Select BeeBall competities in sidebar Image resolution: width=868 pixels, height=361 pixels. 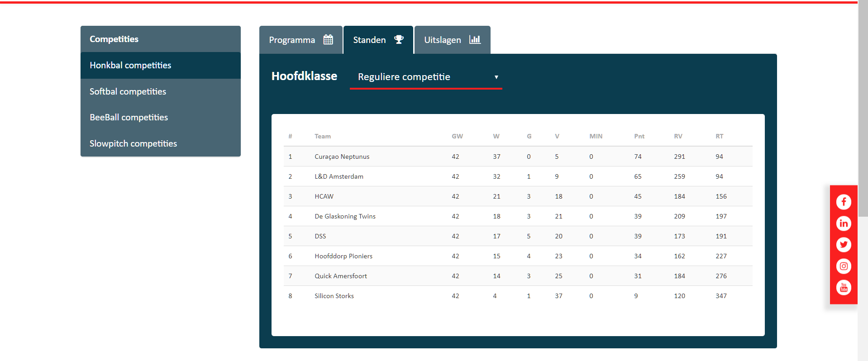click(x=161, y=117)
